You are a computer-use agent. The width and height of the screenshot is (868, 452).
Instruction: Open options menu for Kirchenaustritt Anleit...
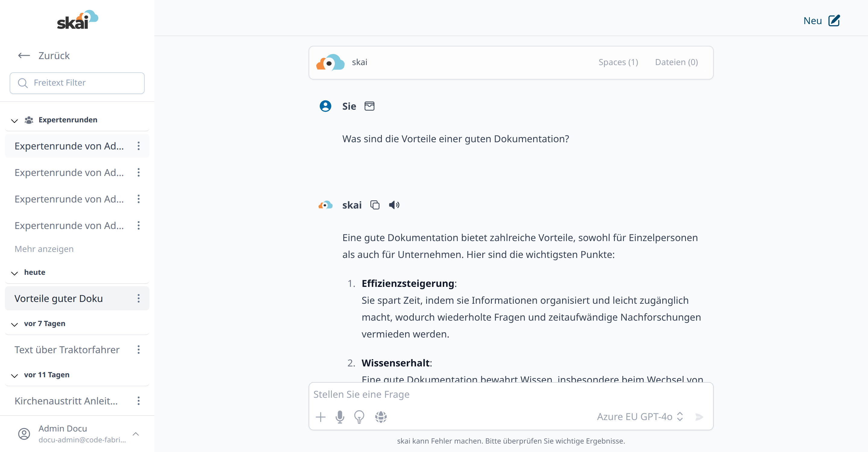coord(139,401)
